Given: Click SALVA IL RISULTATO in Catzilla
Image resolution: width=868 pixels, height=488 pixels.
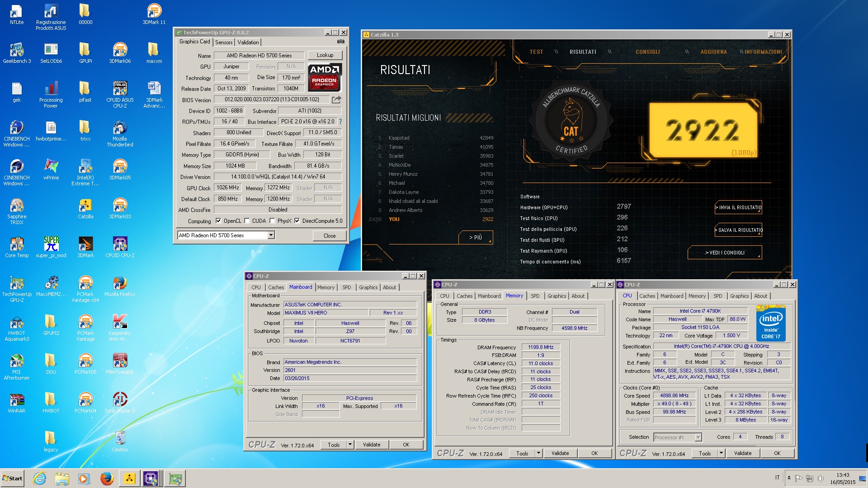Looking at the screenshot, I should 738,230.
